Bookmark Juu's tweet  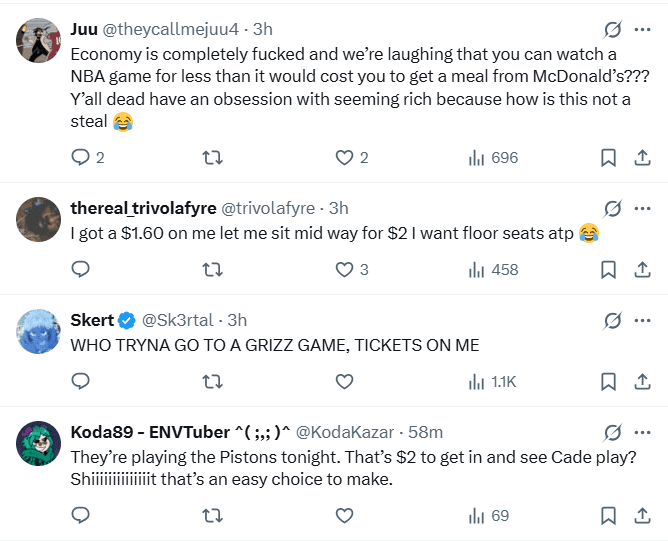[x=607, y=158]
